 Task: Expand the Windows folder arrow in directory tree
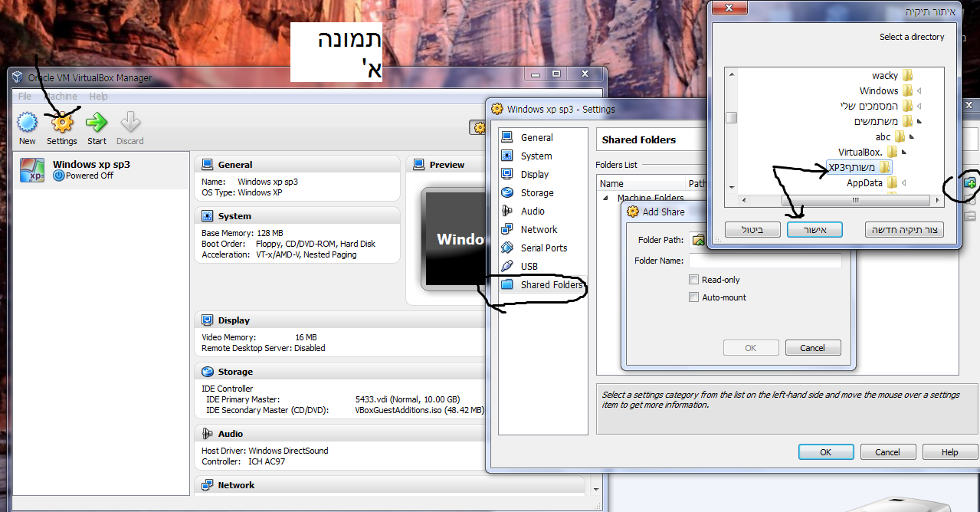click(x=919, y=91)
